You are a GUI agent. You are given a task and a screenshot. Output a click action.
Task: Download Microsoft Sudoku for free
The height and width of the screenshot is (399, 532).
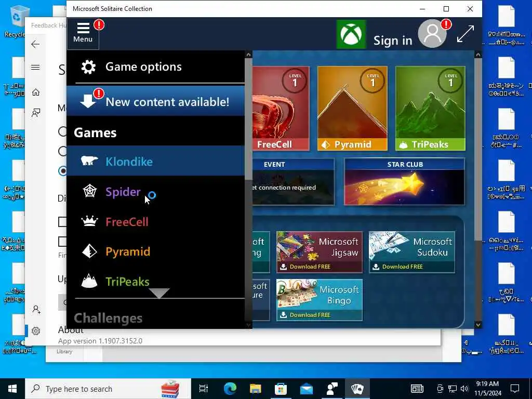tap(412, 252)
